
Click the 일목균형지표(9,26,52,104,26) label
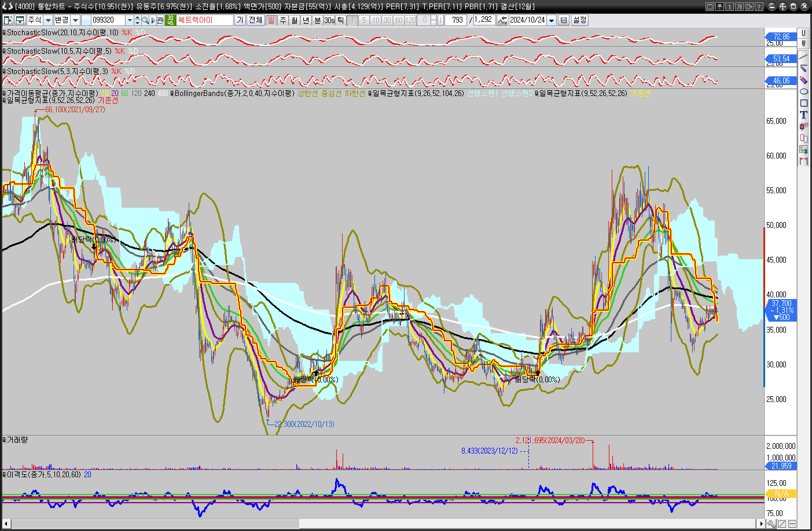tap(418, 93)
